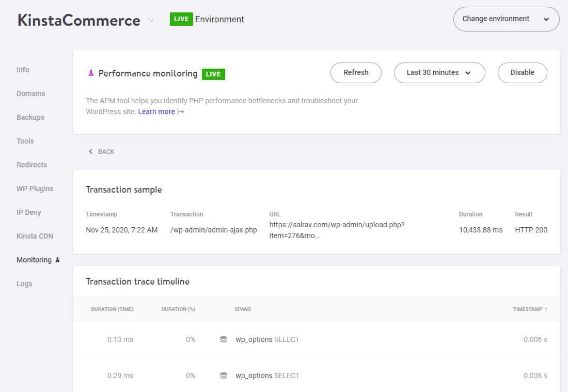Viewport: 568px width, 392px height.
Task: Click the alert icon beside Monitoring in sidebar
Action: coord(57,260)
